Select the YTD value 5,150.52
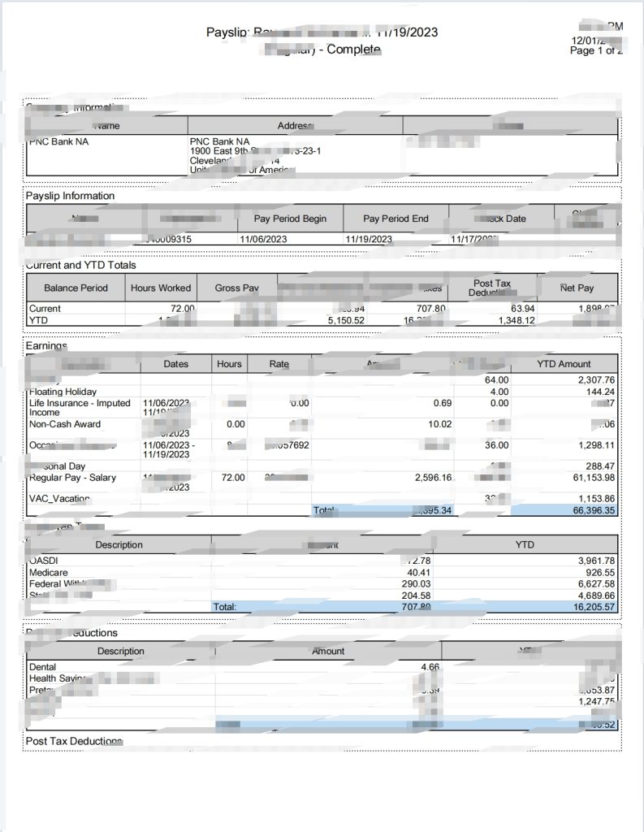The height and width of the screenshot is (832, 644). point(346,320)
